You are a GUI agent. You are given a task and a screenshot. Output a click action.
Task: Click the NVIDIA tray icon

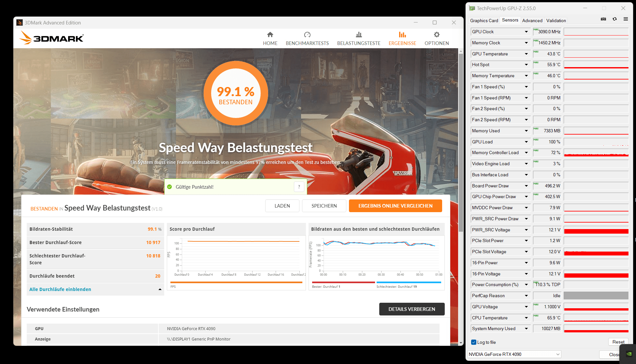(x=629, y=354)
